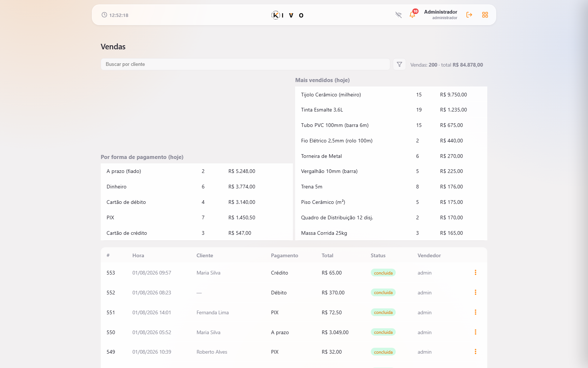Open actions menu for sale 549
Viewport: 588px width, 368px height.
[x=475, y=351]
